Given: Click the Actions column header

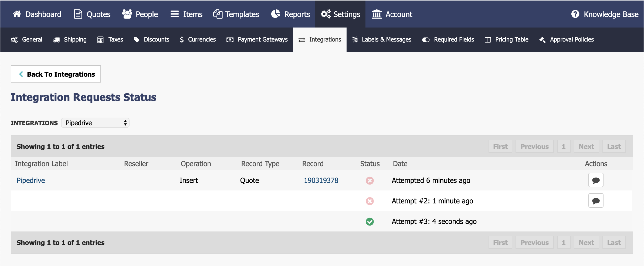Looking at the screenshot, I should [596, 164].
